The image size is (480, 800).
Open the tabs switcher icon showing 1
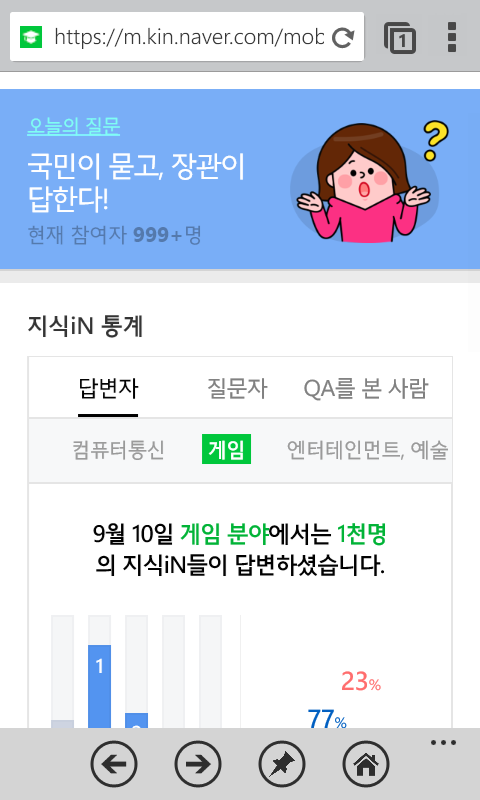click(400, 37)
